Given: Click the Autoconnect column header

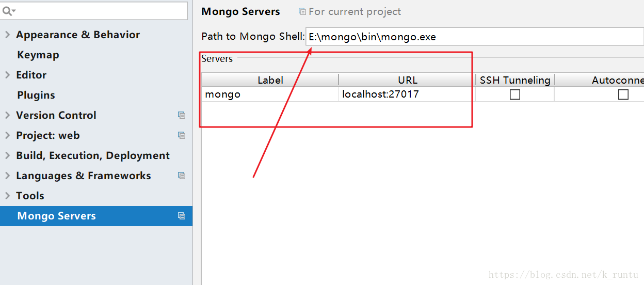Looking at the screenshot, I should click(600, 80).
